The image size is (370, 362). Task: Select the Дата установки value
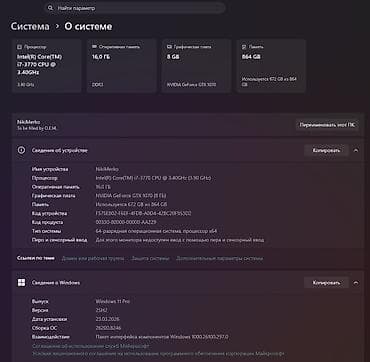(107, 319)
